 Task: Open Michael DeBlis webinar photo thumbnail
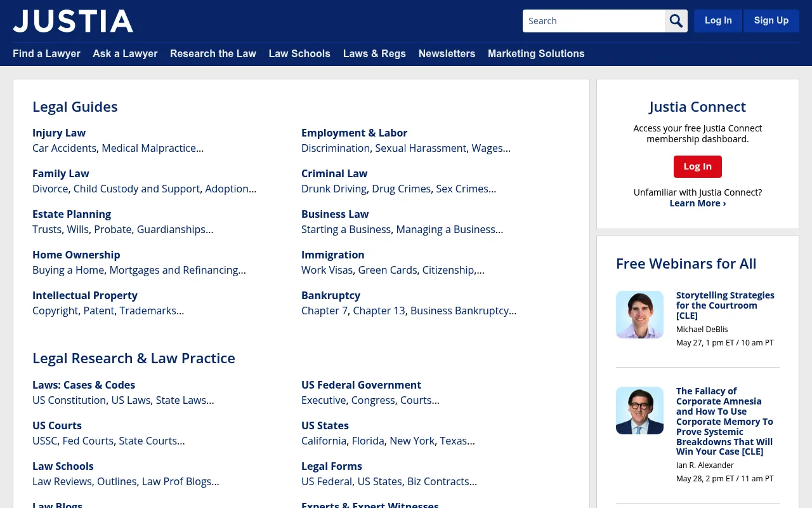pyautogui.click(x=639, y=314)
